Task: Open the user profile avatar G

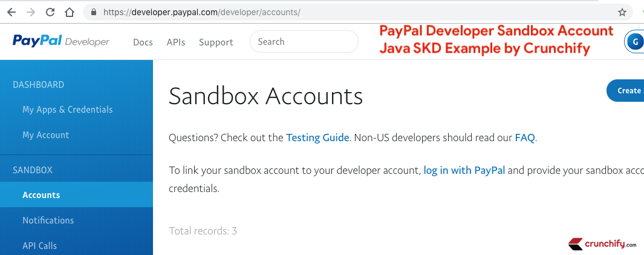Action: (x=634, y=41)
